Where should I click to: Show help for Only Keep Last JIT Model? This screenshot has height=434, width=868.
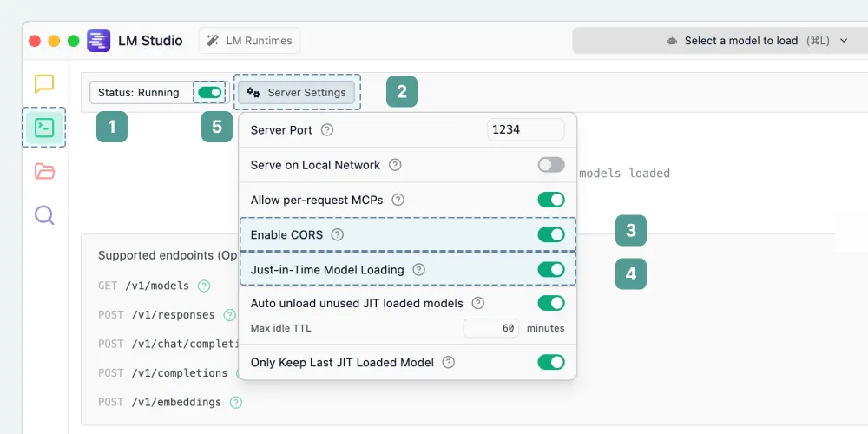(449, 363)
